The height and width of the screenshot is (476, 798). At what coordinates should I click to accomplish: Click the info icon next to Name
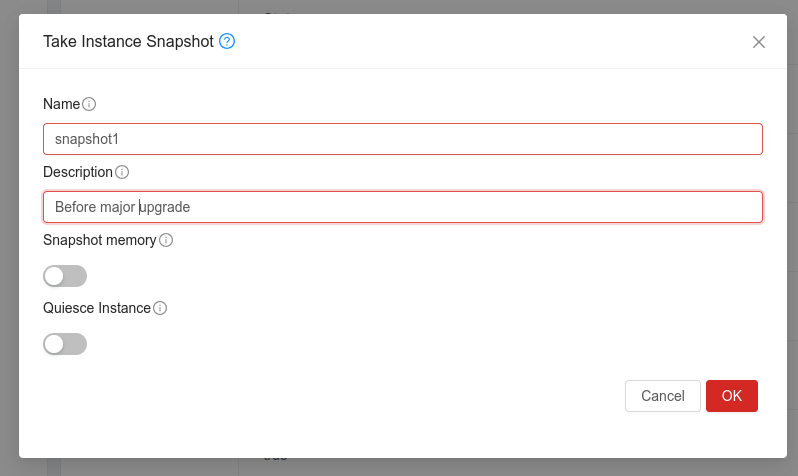point(89,104)
